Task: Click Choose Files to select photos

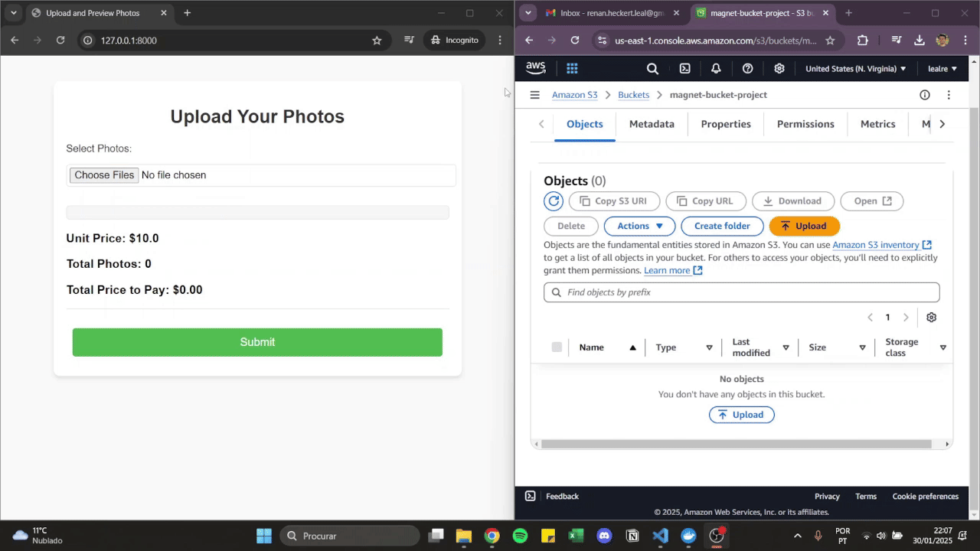Action: point(104,175)
